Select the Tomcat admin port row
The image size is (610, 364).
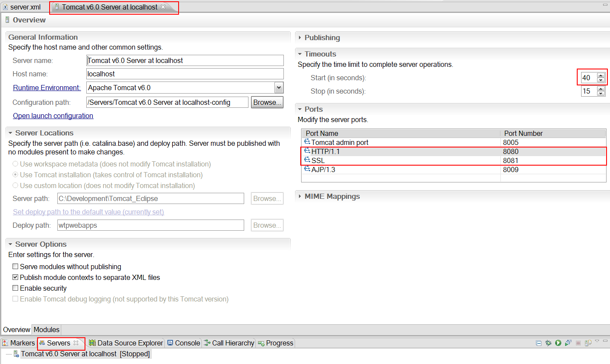point(454,142)
